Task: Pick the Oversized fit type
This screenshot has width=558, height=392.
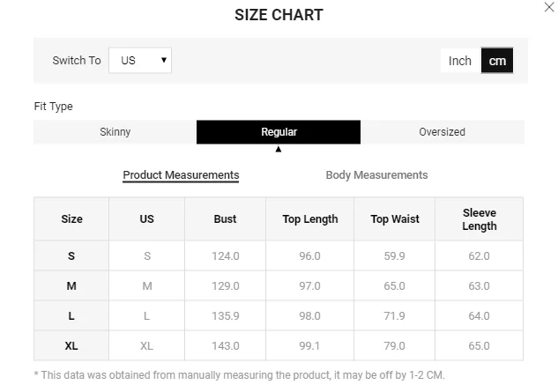Action: 442,132
